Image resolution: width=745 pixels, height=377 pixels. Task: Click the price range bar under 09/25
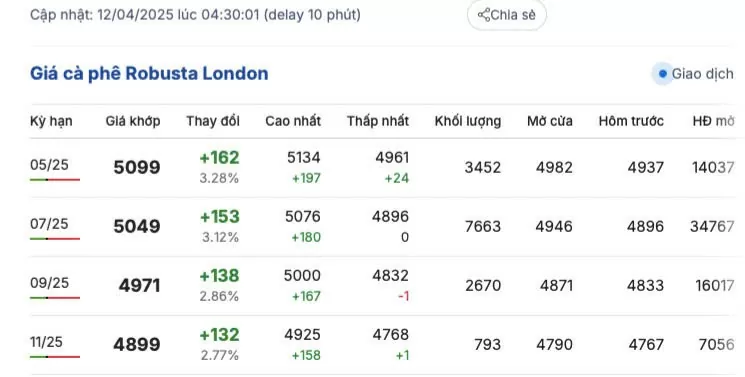(x=55, y=298)
